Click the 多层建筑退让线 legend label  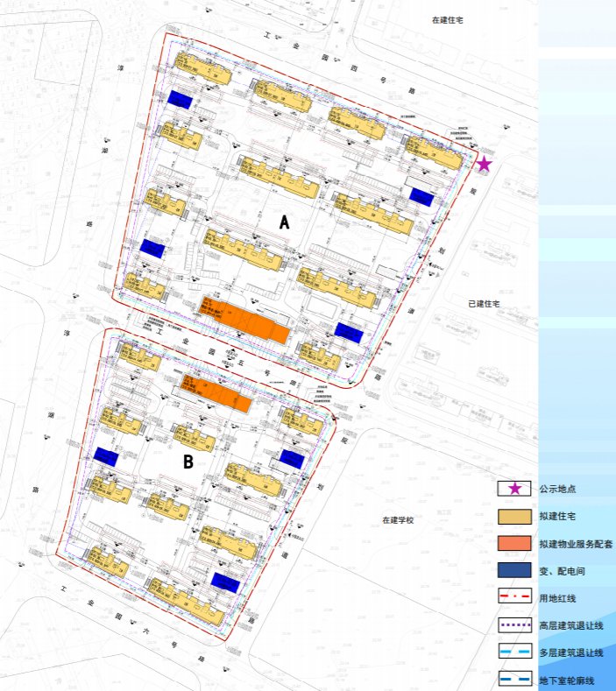pyautogui.click(x=571, y=653)
